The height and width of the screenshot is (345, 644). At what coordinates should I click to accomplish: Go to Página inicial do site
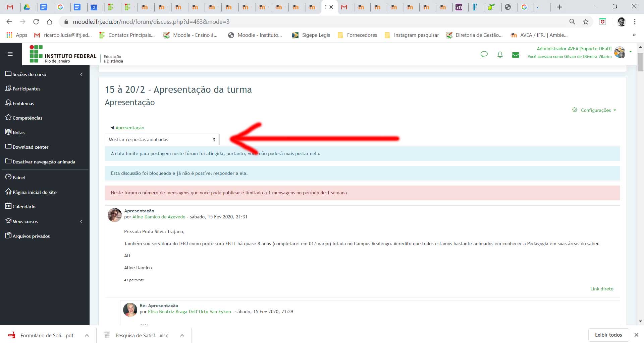(x=31, y=192)
